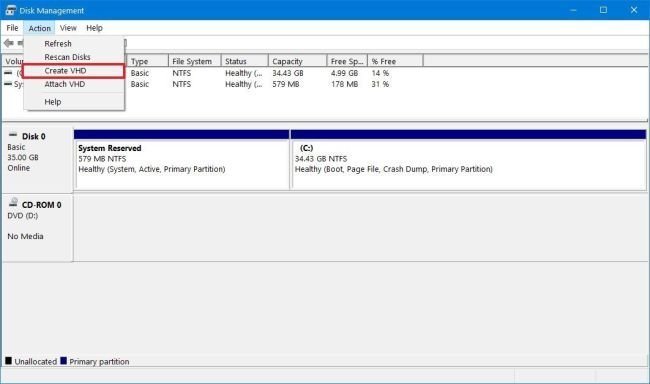The width and height of the screenshot is (650, 384).
Task: Sort by the File System column header
Action: [194, 61]
